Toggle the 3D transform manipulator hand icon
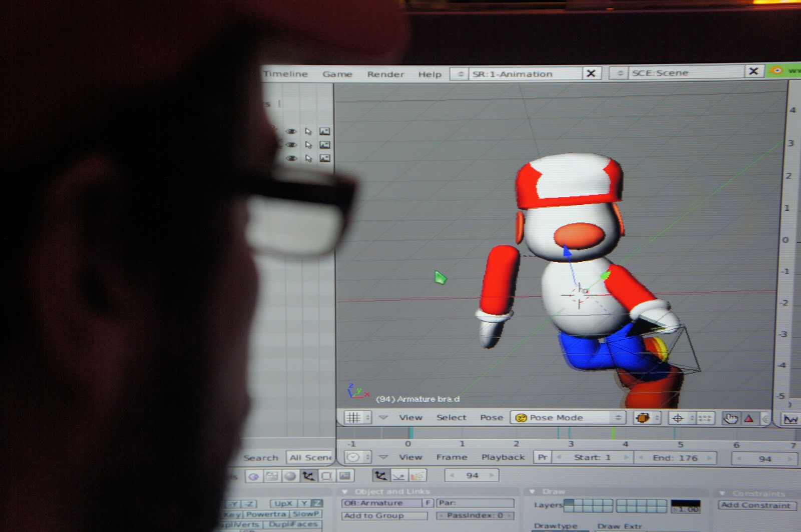 (730, 418)
